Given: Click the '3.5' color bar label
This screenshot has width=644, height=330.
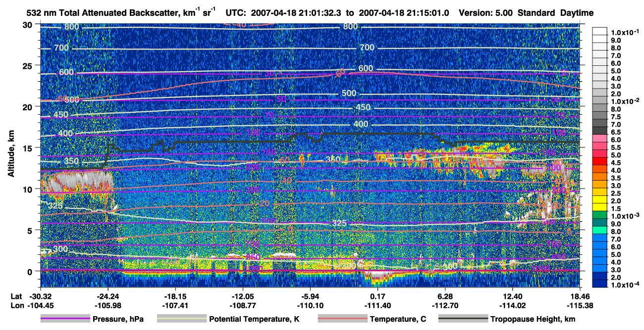Looking at the screenshot, I should coord(616,178).
